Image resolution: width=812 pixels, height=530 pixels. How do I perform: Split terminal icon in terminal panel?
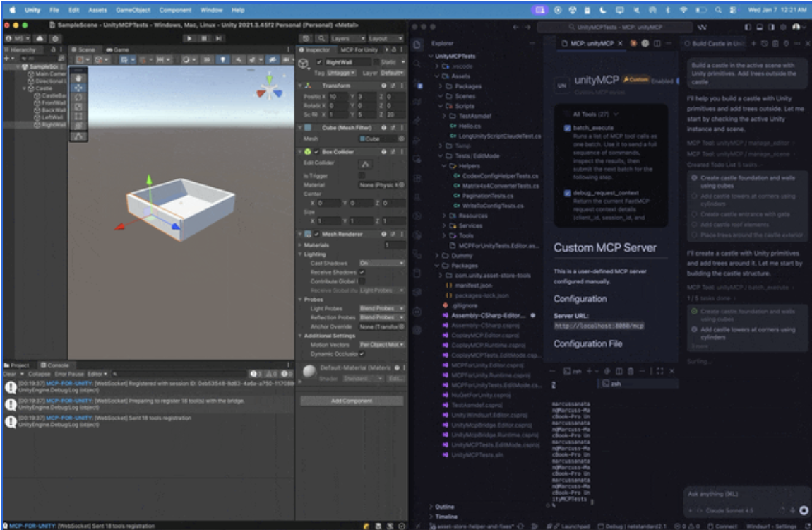point(619,371)
